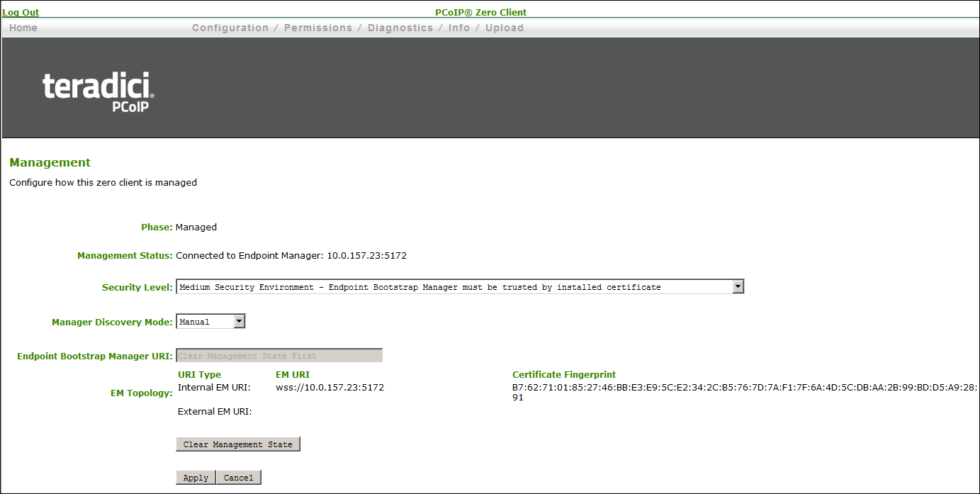Click the URI Type column header
The image size is (980, 494).
[199, 374]
